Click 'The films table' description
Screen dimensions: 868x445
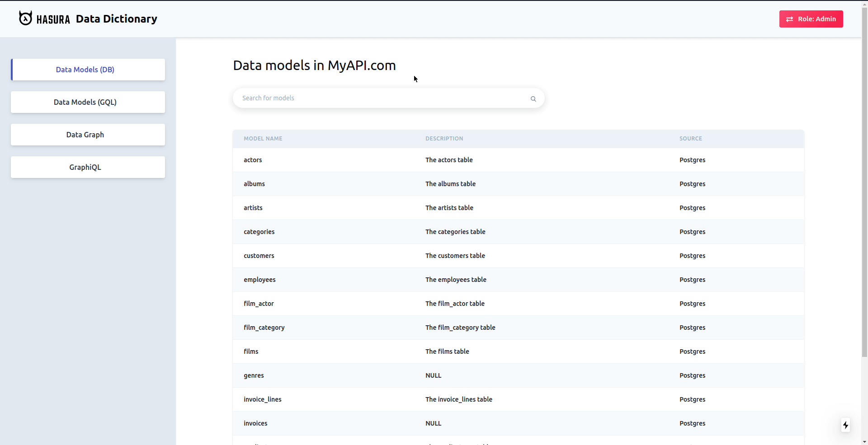[x=447, y=351]
